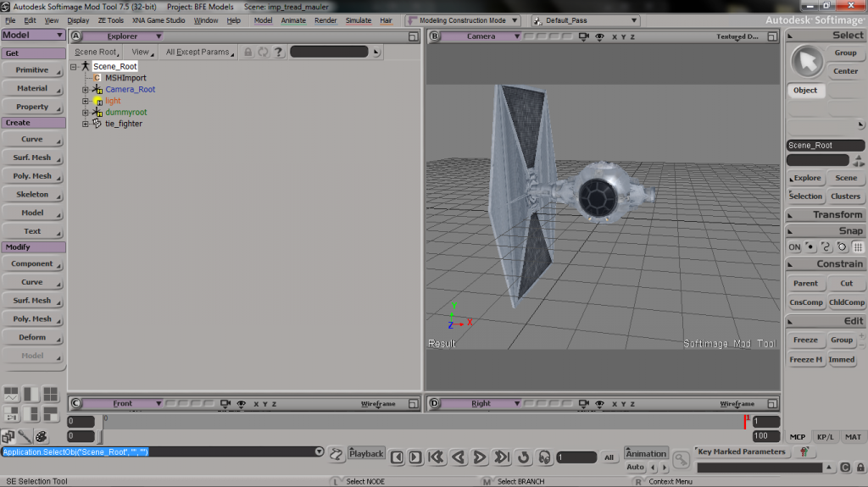Expand the Camera_Root node

[x=86, y=90]
